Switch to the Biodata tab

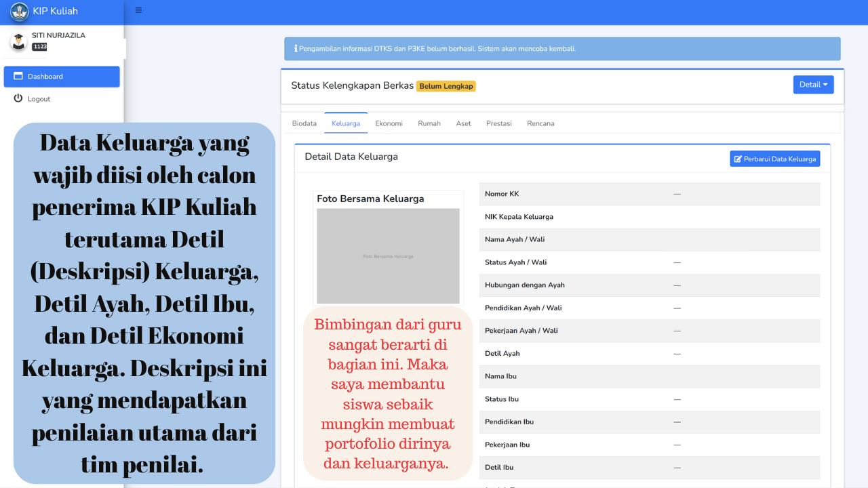pos(304,123)
